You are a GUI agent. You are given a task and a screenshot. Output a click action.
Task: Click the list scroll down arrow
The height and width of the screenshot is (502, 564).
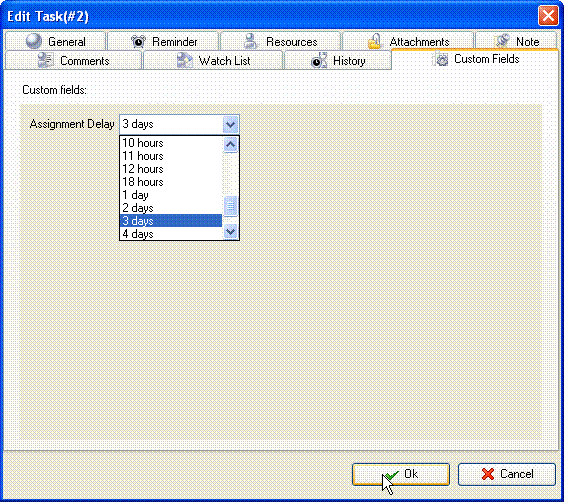click(x=230, y=232)
